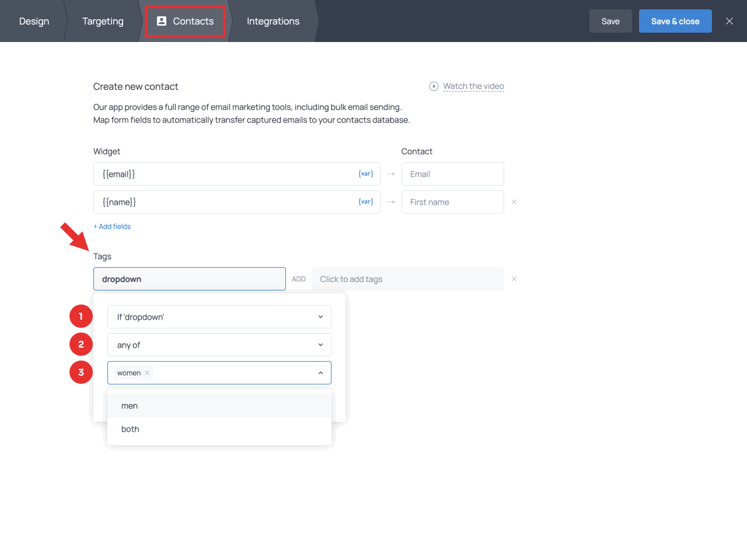Image resolution: width=747 pixels, height=560 pixels.
Task: Click the {var} icon in the name field
Action: click(366, 201)
